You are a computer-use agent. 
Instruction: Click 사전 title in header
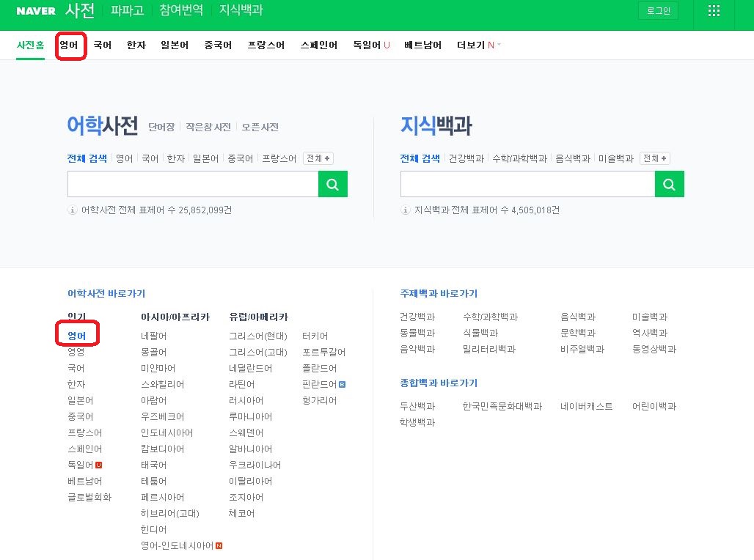pyautogui.click(x=80, y=10)
